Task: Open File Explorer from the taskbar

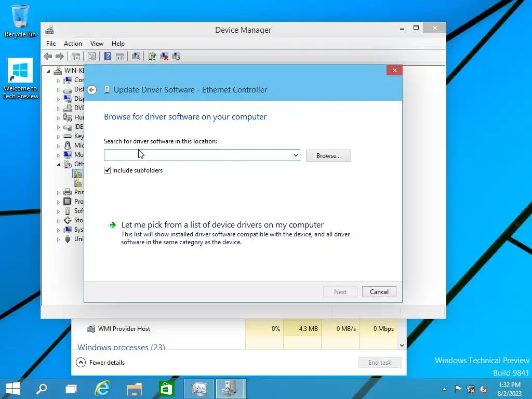Action: (x=134, y=389)
